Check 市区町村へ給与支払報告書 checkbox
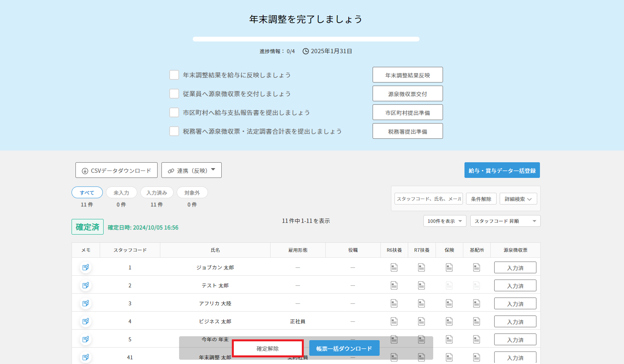 [x=174, y=113]
